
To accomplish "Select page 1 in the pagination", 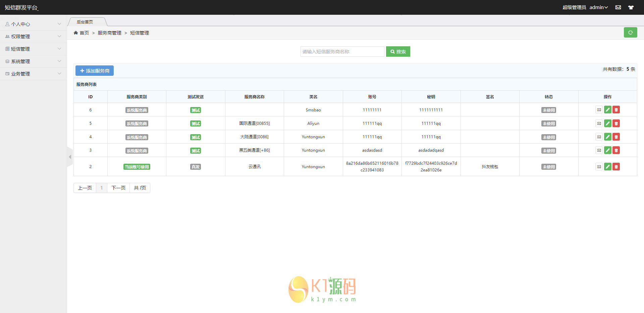I will pos(102,188).
